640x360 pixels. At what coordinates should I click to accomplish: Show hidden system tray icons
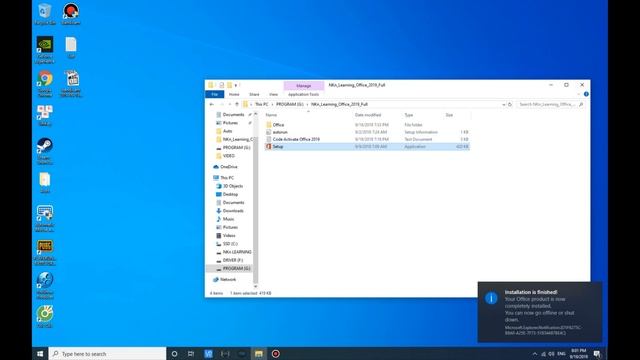click(x=535, y=354)
